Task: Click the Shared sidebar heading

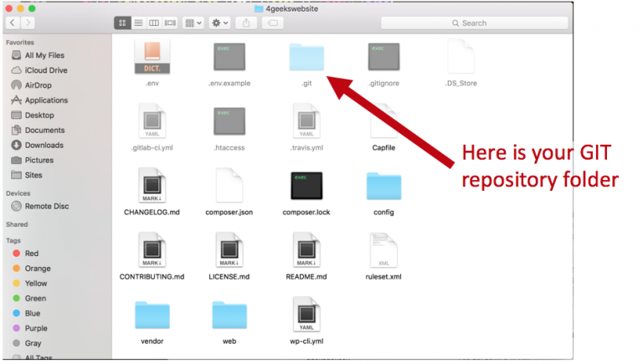Action: (x=17, y=224)
